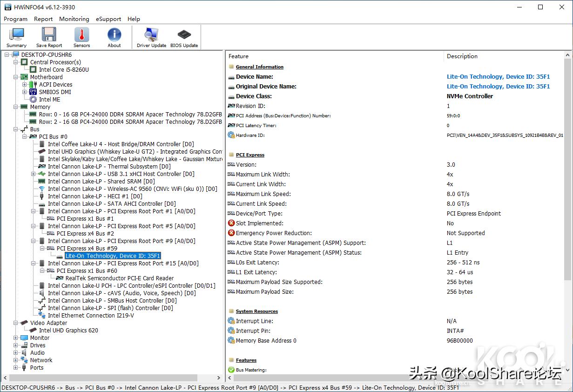The height and width of the screenshot is (392, 573).
Task: Open the Program menu
Action: 15,19
